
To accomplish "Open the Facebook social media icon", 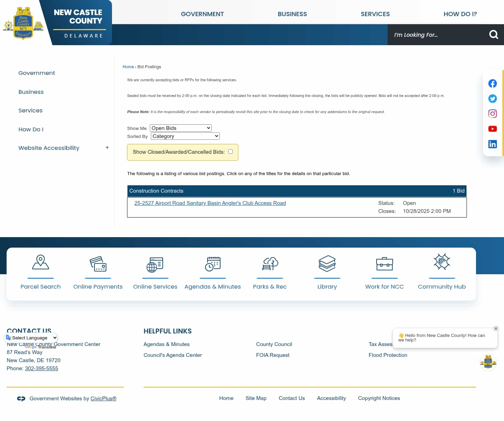I will pyautogui.click(x=492, y=83).
